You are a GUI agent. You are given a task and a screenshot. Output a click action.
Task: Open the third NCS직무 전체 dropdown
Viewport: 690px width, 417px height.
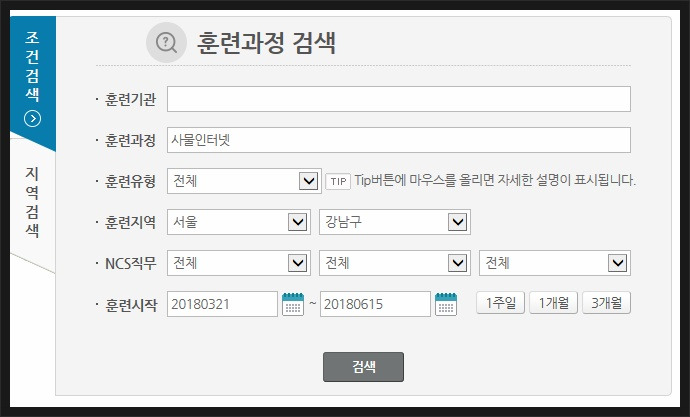coord(555,263)
